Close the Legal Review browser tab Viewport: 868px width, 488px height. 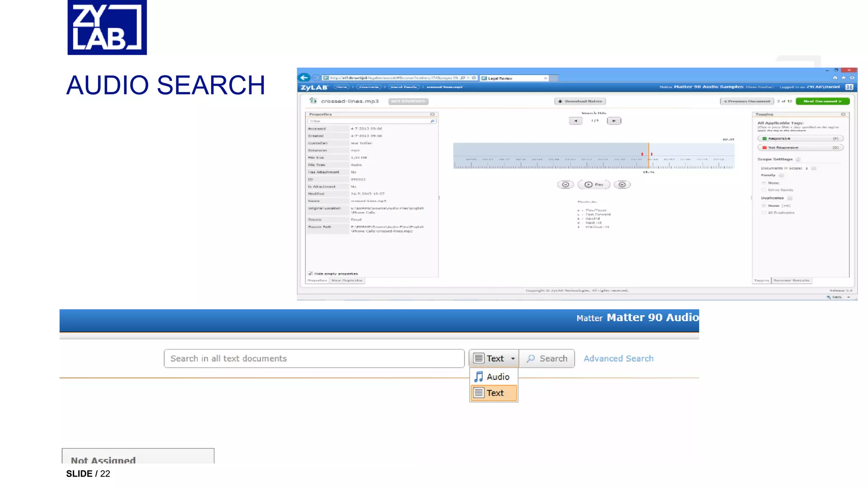click(x=545, y=78)
